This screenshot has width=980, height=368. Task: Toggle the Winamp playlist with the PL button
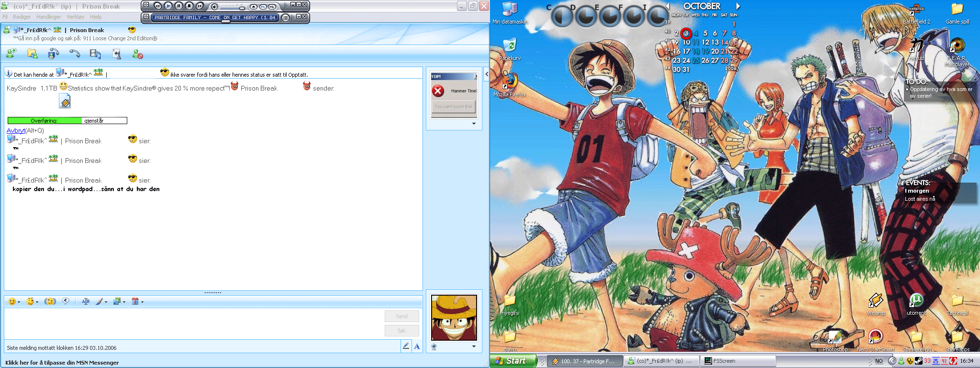click(x=263, y=7)
